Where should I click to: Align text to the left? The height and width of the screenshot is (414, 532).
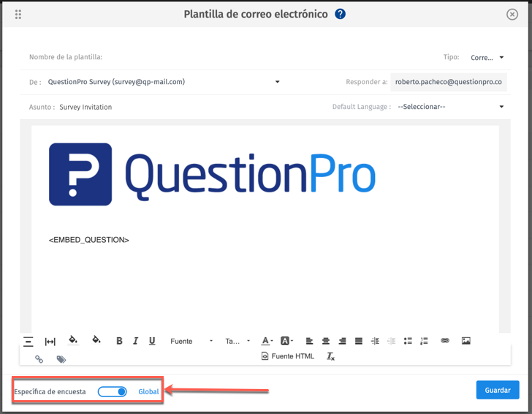point(309,341)
